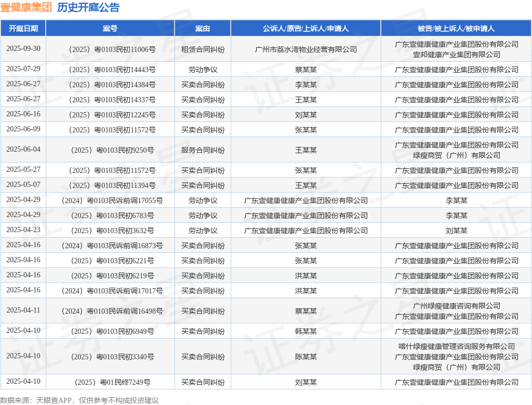Image resolution: width=532 pixels, height=405 pixels.
Task: Click the 租赁合同纠纷 cause cell
Action: [203, 49]
